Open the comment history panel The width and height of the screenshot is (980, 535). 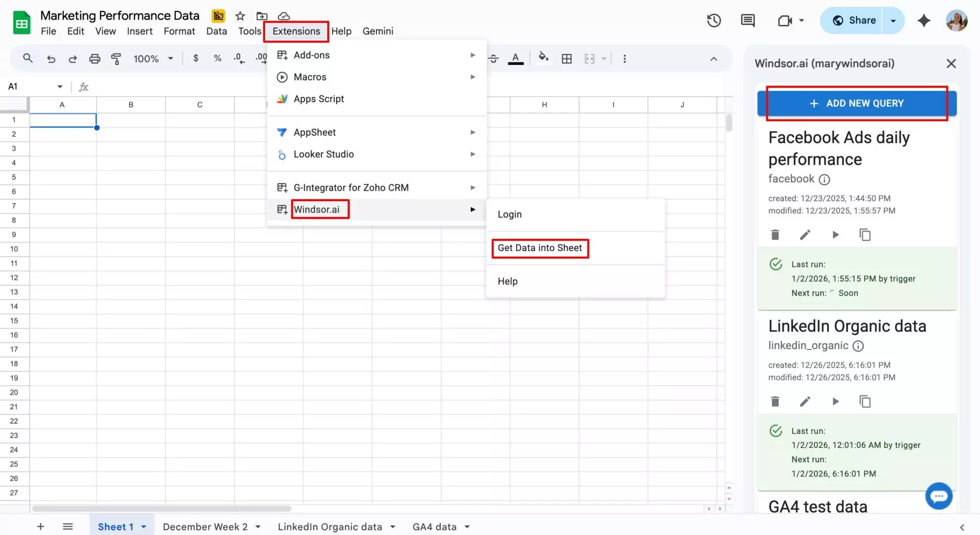point(747,20)
